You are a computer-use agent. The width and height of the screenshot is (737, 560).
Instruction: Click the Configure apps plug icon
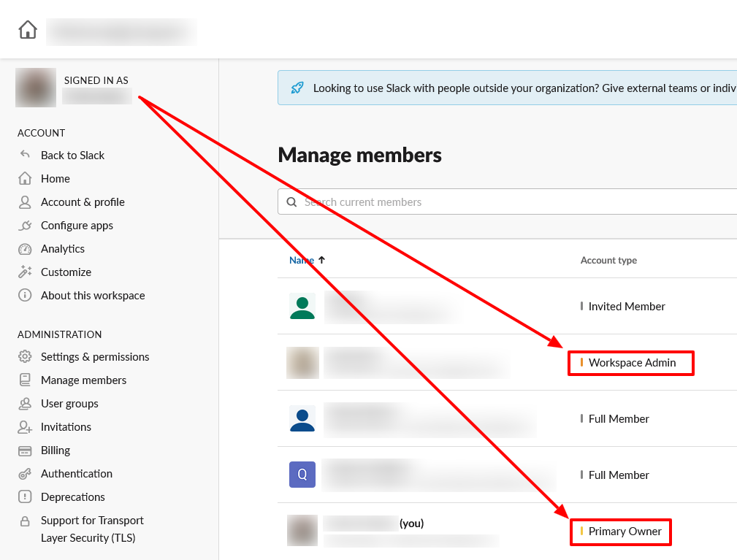[x=25, y=226]
